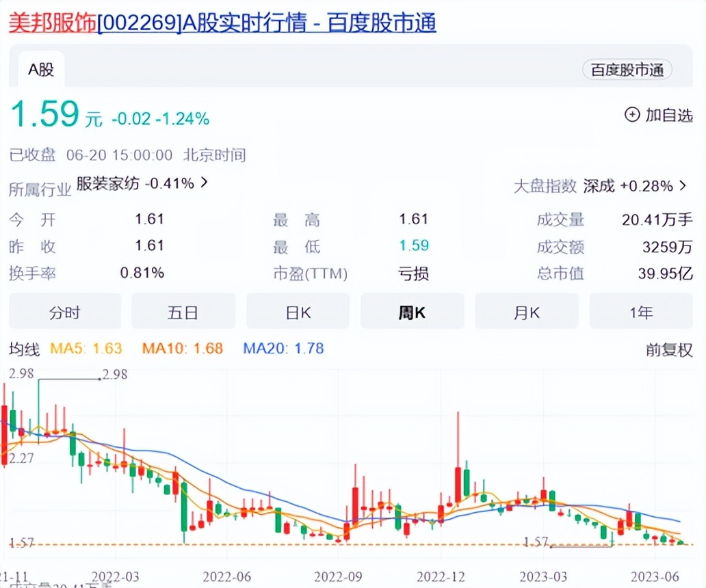
Task: Click the currently active 周K tab
Action: pyautogui.click(x=412, y=311)
